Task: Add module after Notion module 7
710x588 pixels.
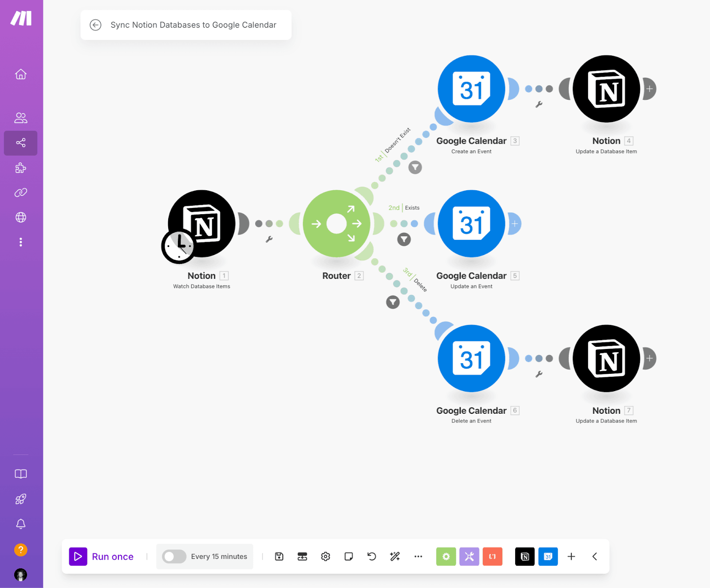Action: coord(650,358)
